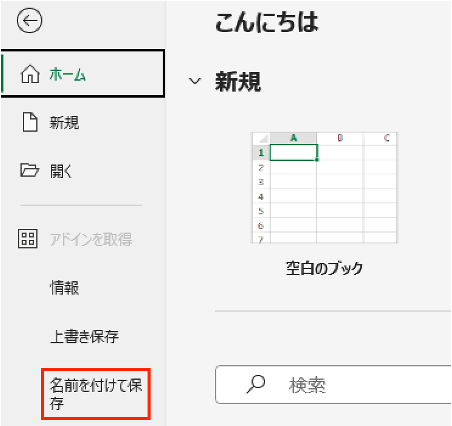
Task: Click the 新規 section heading
Action: 238,81
